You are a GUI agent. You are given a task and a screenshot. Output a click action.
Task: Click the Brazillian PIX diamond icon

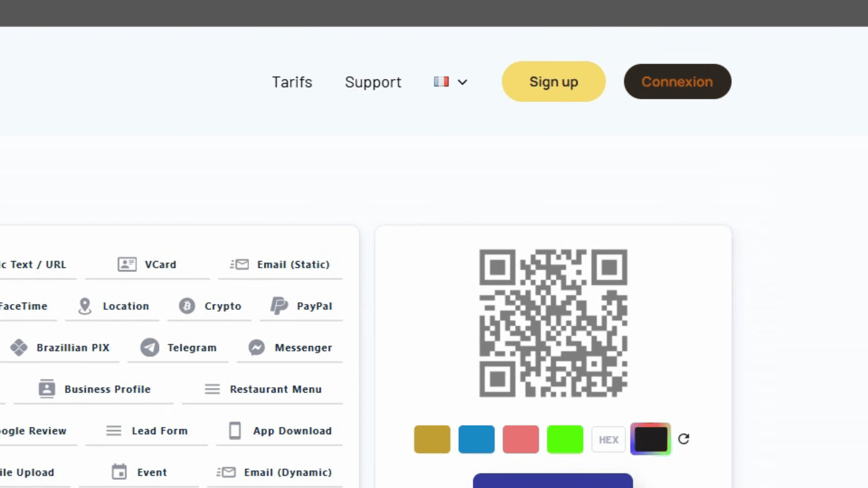point(19,347)
